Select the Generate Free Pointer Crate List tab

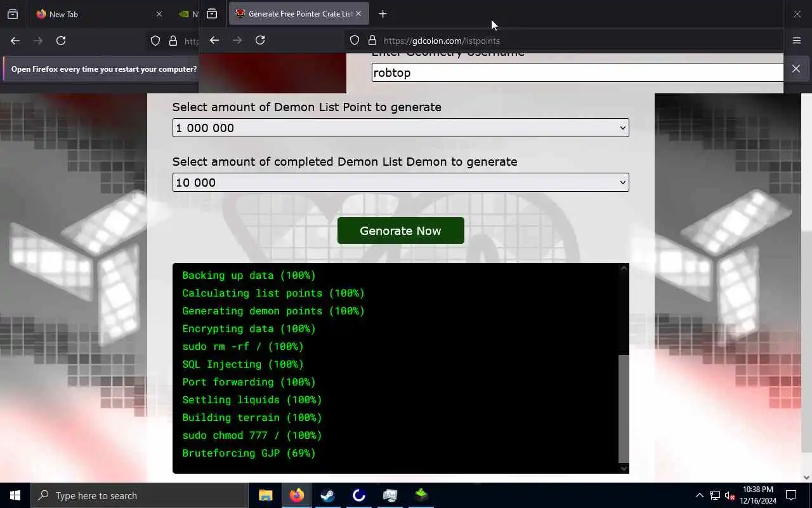(x=298, y=14)
